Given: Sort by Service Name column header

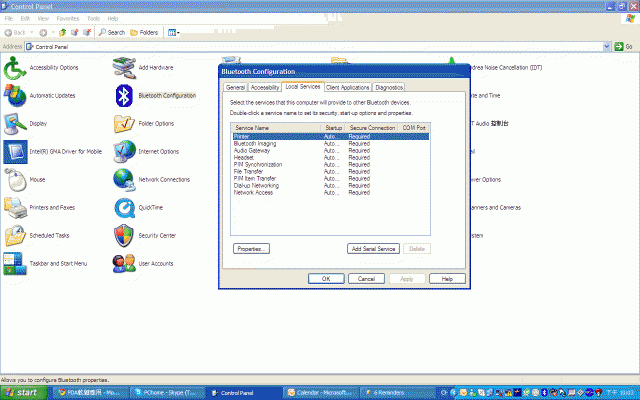Looking at the screenshot, I should pyautogui.click(x=276, y=128).
